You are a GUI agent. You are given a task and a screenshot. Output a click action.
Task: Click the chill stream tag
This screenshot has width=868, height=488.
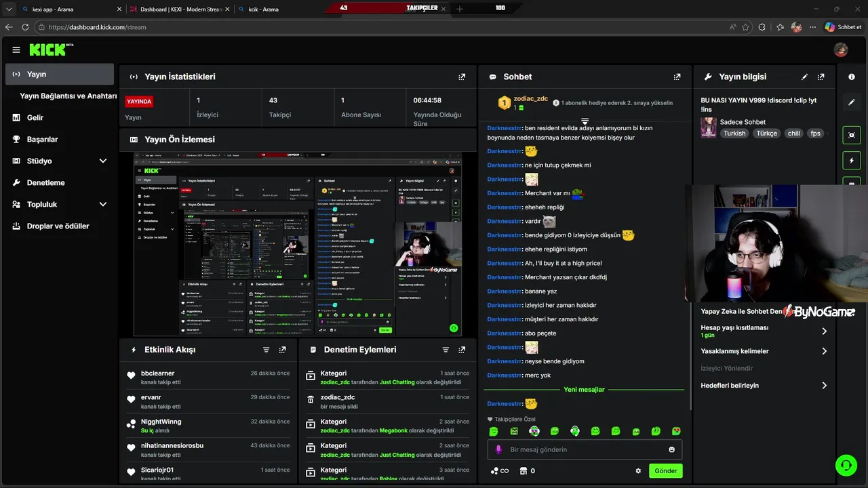(x=793, y=134)
